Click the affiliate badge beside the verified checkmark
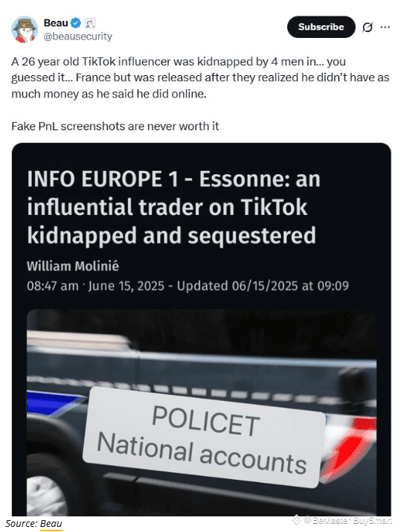 pyautogui.click(x=89, y=23)
